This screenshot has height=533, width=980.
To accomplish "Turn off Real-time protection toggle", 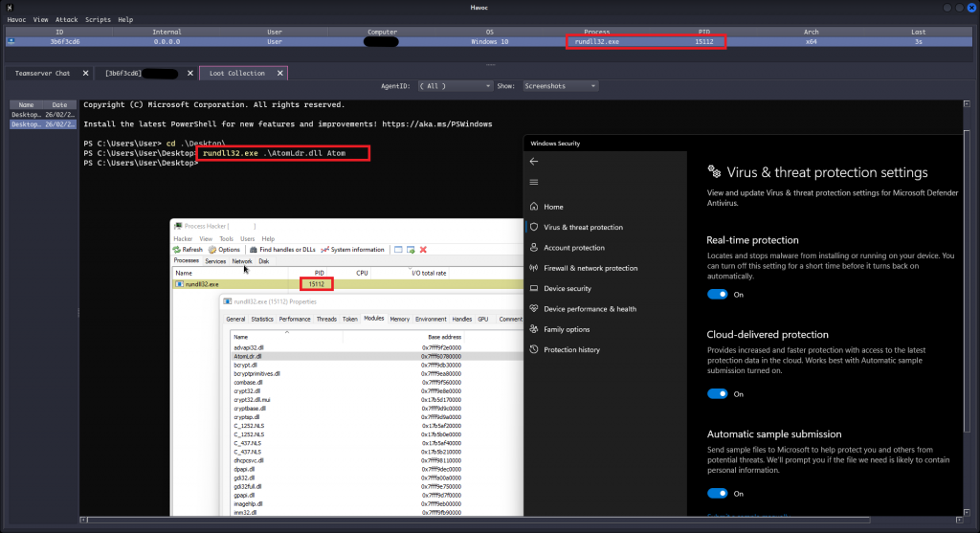I will point(717,295).
